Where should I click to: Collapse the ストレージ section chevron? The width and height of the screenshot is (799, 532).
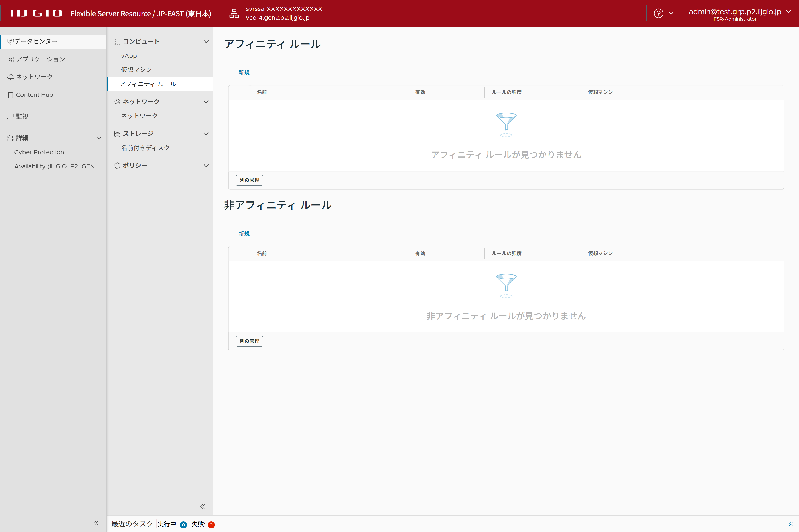pyautogui.click(x=206, y=134)
